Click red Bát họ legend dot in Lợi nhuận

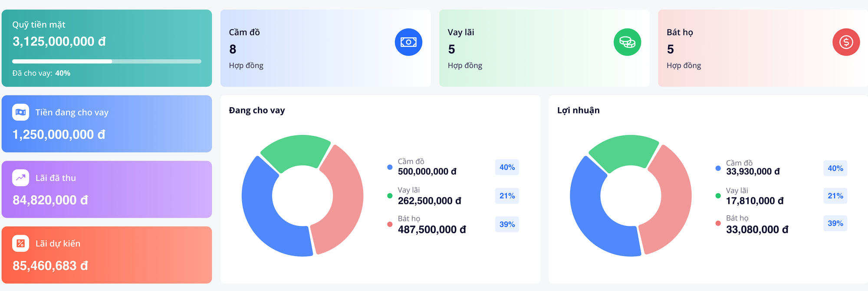pos(718,223)
